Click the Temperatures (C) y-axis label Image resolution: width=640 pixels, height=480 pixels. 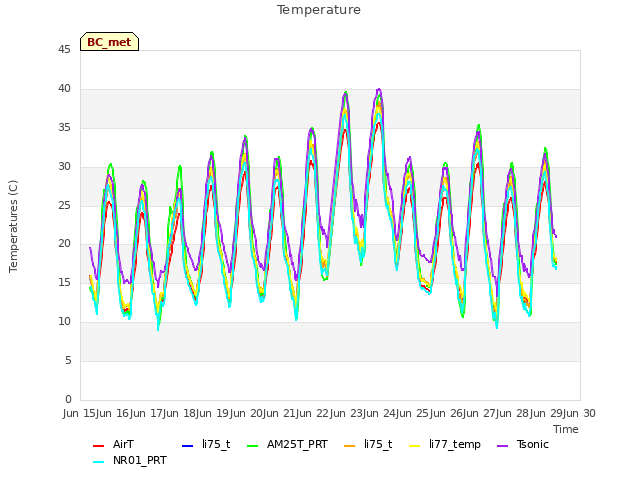[x=13, y=226]
